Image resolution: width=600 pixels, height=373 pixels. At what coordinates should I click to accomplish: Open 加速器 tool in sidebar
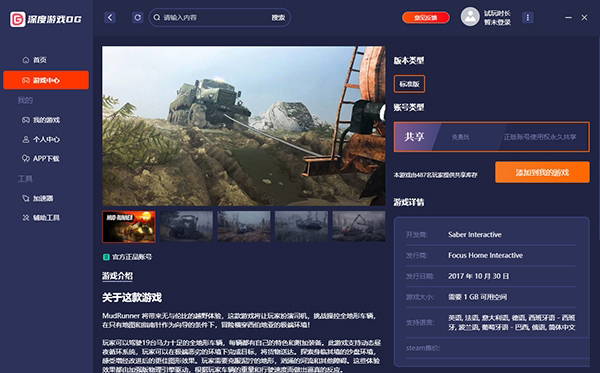(x=38, y=198)
